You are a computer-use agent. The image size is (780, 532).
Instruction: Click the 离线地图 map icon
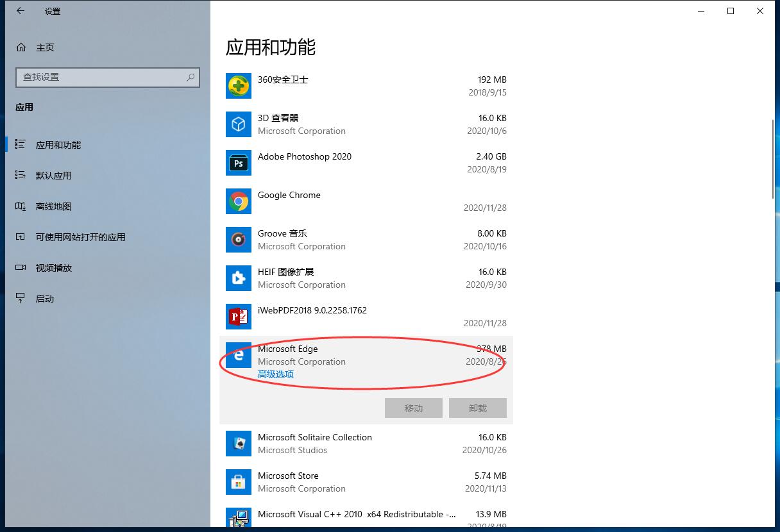pos(21,206)
